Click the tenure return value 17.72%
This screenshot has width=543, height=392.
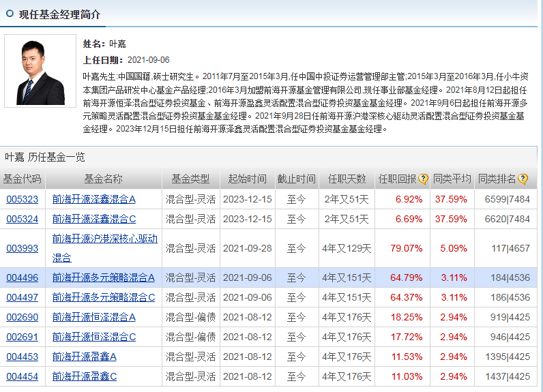click(407, 337)
